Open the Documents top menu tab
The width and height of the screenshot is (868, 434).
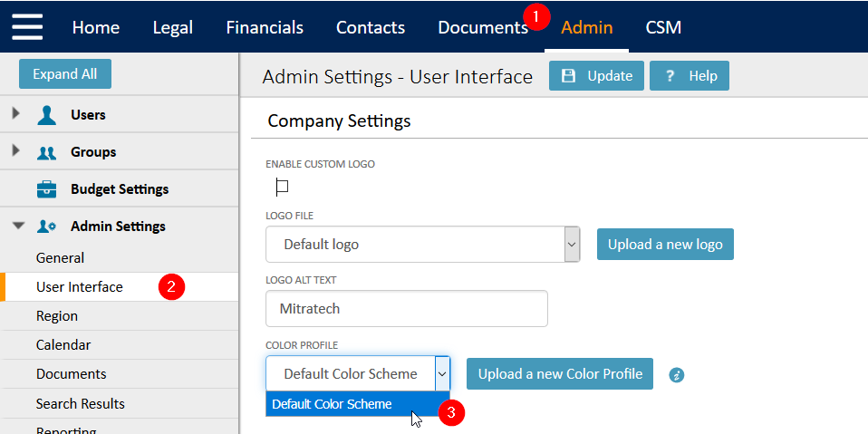(x=483, y=27)
